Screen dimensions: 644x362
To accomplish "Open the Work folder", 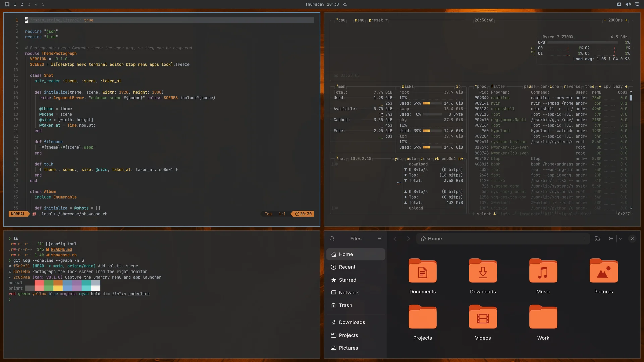I will tap(543, 317).
